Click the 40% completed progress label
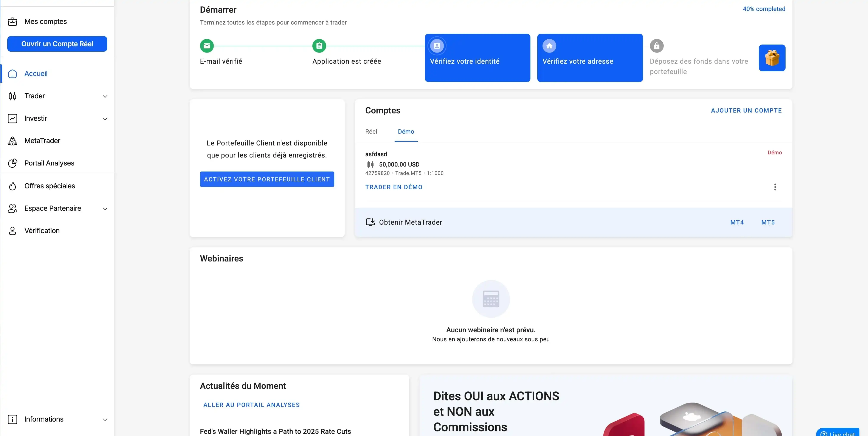This screenshot has width=868, height=436. coord(764,9)
